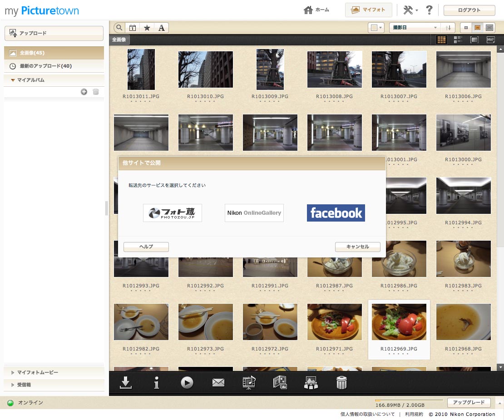
Task: Open the ホーム menu item
Action: pos(316,10)
